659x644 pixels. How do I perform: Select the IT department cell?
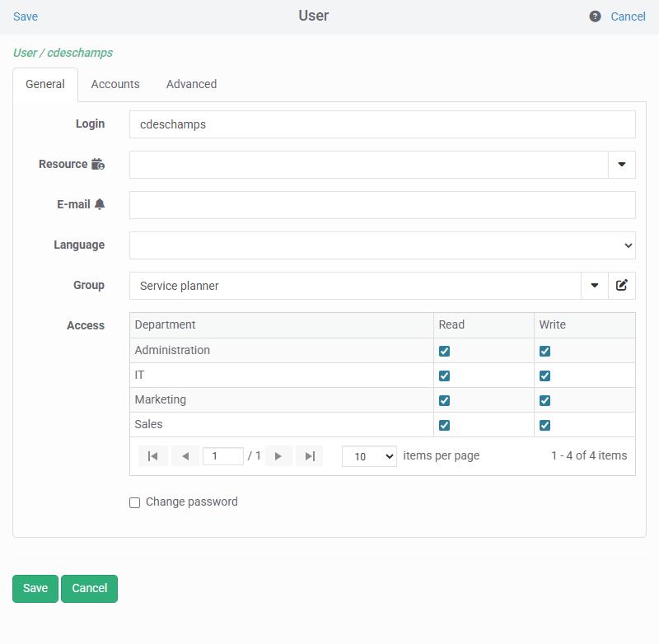point(282,375)
